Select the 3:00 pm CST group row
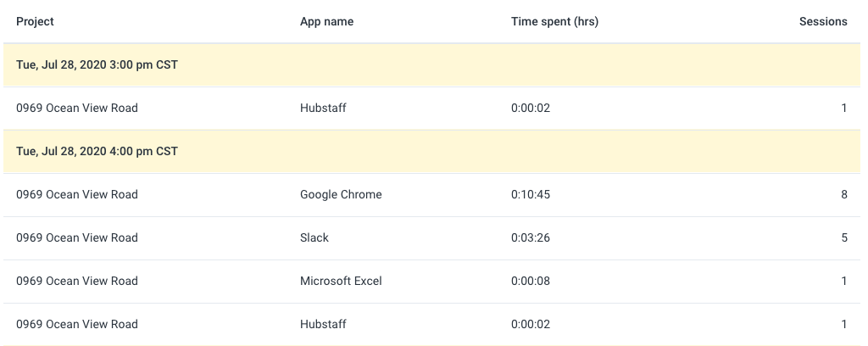This screenshot has height=346, width=868. (431, 64)
